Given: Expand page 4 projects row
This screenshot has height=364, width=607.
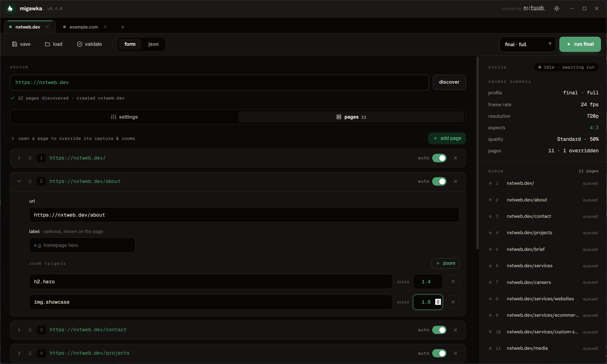Looking at the screenshot, I should [19, 353].
